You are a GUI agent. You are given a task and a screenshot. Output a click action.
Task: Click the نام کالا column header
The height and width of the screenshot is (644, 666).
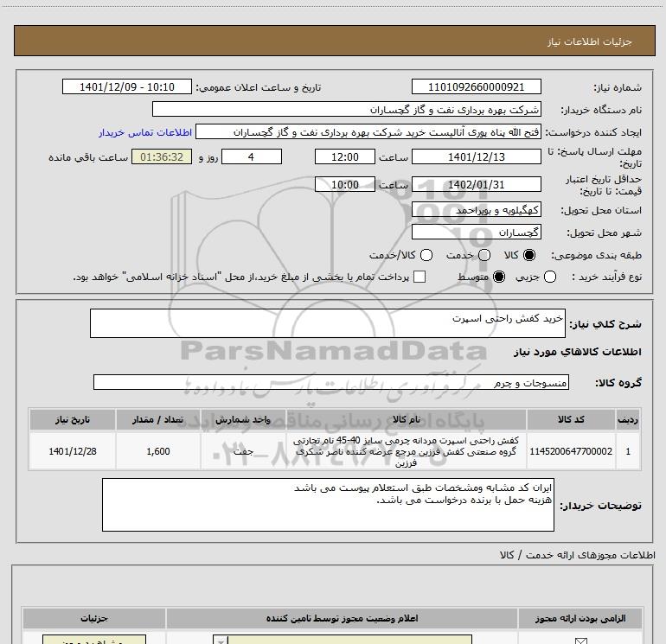click(x=407, y=419)
